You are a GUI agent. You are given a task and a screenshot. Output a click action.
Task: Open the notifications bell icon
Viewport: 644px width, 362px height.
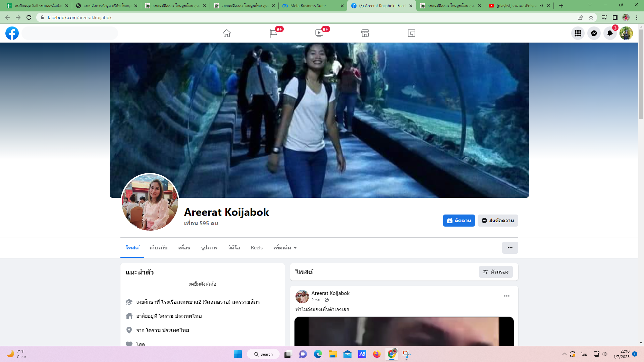[610, 33]
